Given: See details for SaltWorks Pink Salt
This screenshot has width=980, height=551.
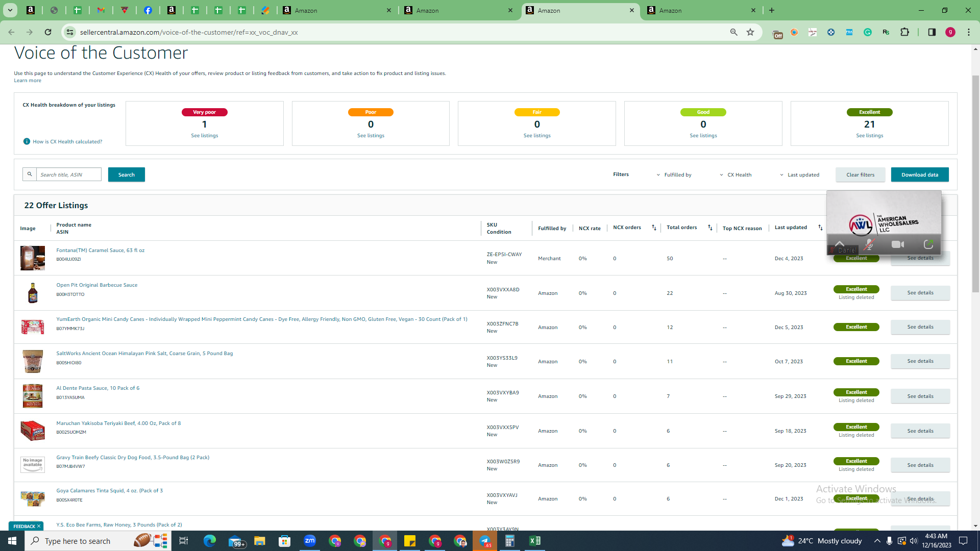Looking at the screenshot, I should coord(920,361).
